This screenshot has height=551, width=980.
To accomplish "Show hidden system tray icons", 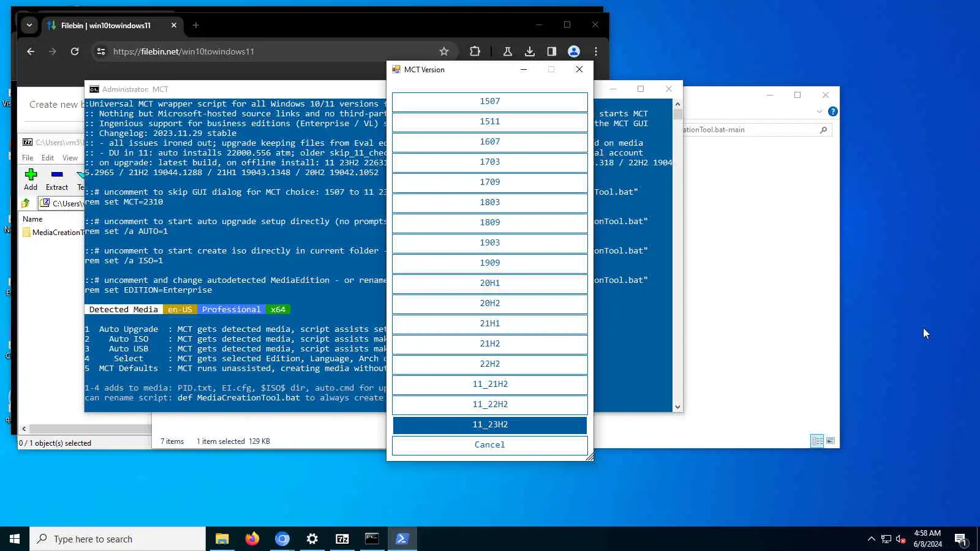I will click(x=871, y=539).
